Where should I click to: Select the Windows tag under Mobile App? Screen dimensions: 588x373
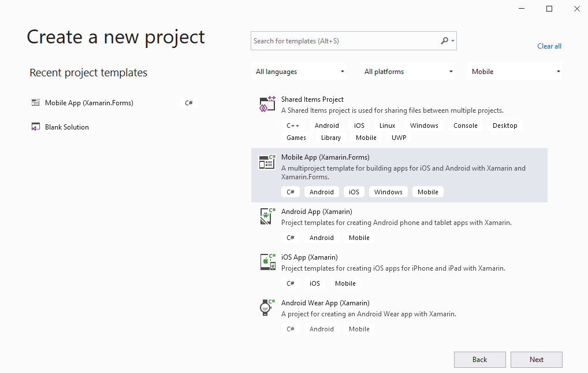pos(388,191)
